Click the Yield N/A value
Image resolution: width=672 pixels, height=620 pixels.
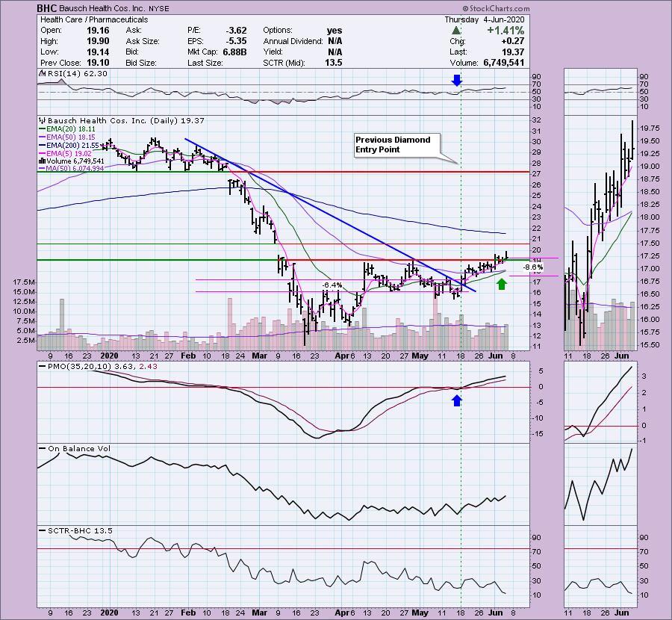335,52
